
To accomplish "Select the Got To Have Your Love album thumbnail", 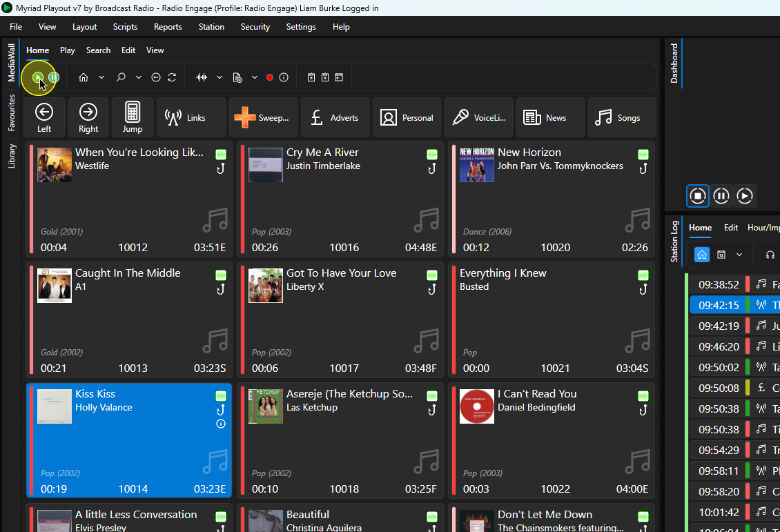I will click(266, 286).
